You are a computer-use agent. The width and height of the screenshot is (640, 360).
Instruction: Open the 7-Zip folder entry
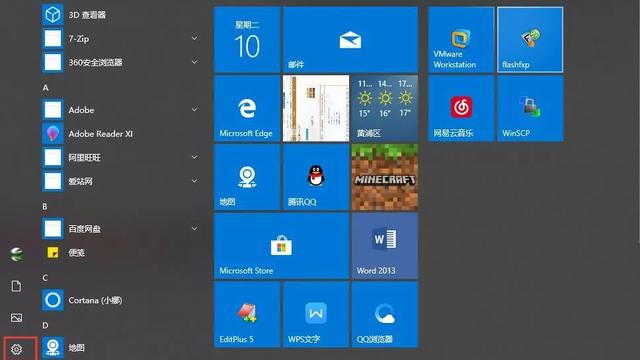[x=121, y=39]
